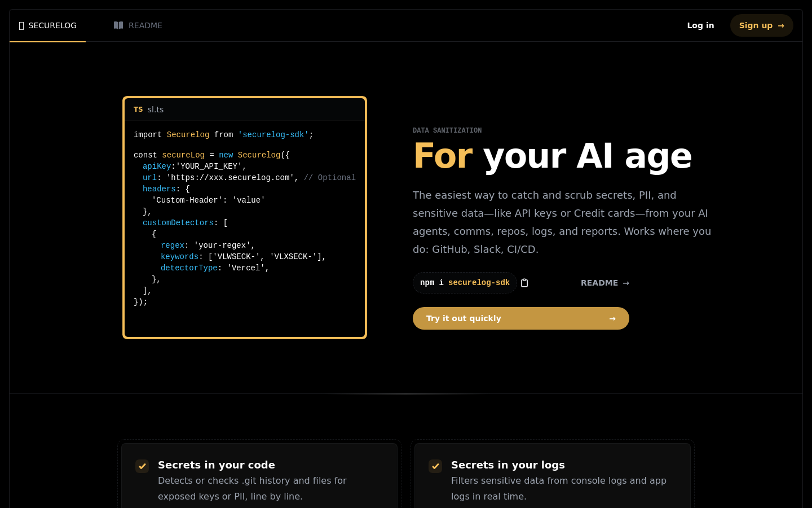
Task: Click the 'Custom-Header': 'value' line
Action: (x=209, y=200)
